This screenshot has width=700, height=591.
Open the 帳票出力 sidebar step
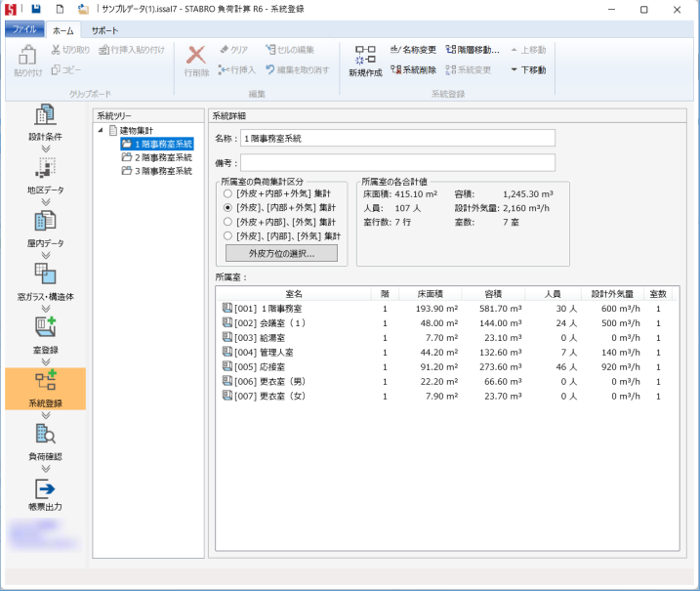(45, 494)
